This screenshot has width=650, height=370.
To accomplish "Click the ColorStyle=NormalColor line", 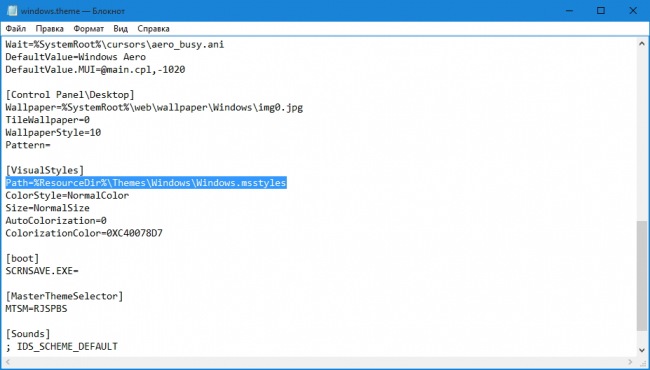I will [x=67, y=195].
